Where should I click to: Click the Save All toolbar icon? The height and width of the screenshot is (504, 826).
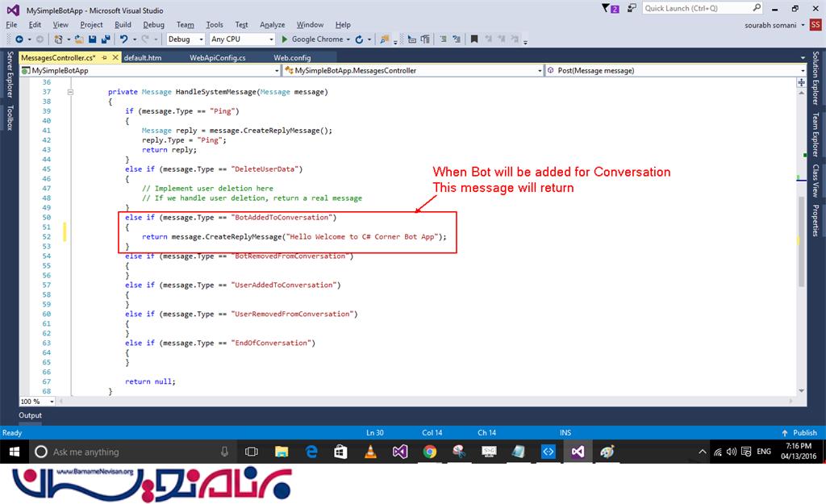pos(106,39)
